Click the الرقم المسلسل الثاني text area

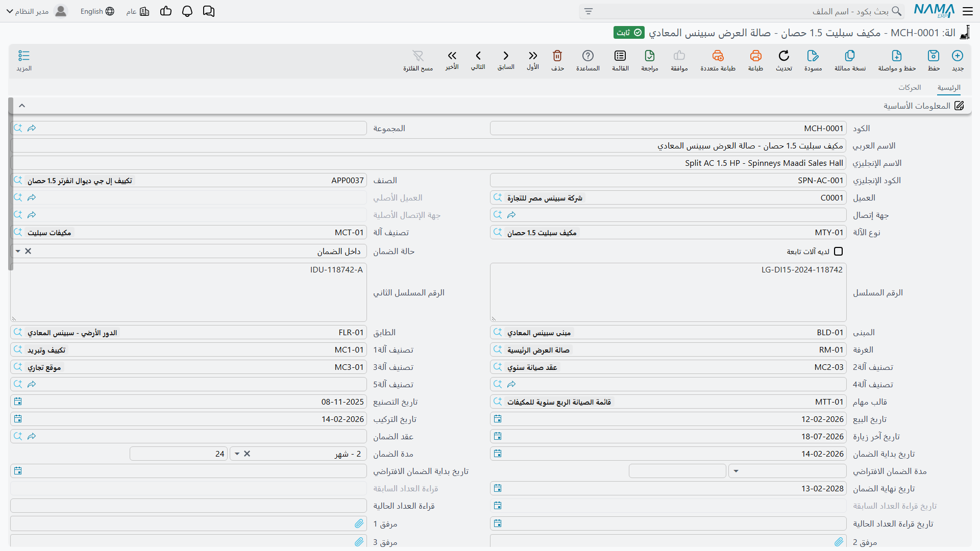[188, 292]
